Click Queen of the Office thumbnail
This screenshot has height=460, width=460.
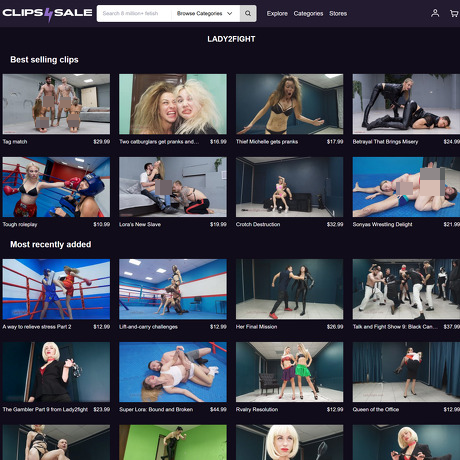(x=406, y=372)
